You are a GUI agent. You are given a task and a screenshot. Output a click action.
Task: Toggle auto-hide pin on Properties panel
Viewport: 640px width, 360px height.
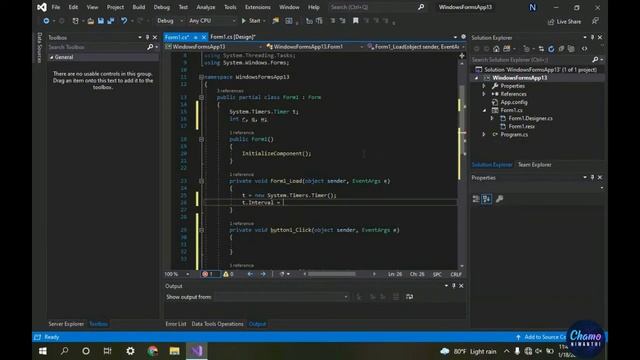click(592, 177)
